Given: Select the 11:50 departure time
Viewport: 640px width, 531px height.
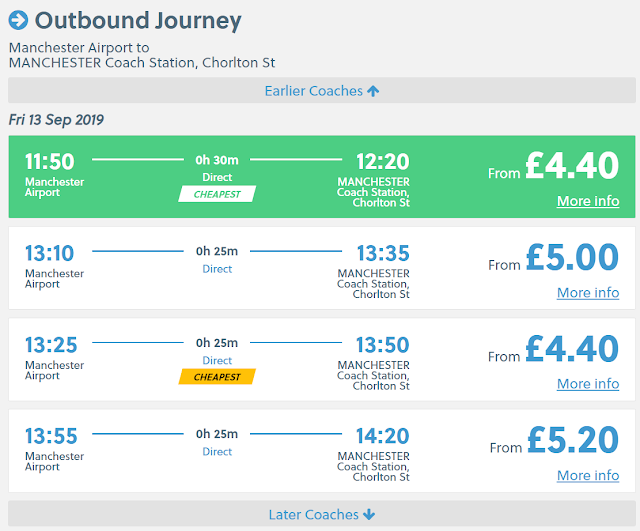Looking at the screenshot, I should (x=50, y=162).
